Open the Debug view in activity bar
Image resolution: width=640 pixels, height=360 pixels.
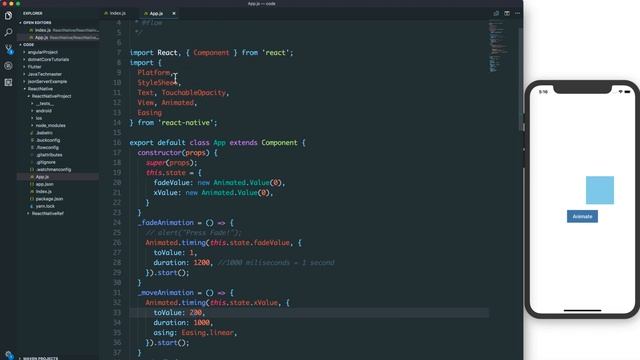click(8, 66)
